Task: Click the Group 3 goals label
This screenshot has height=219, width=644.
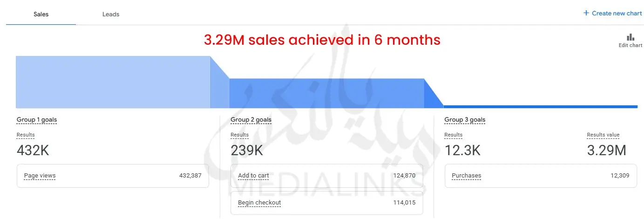Action: click(x=465, y=120)
